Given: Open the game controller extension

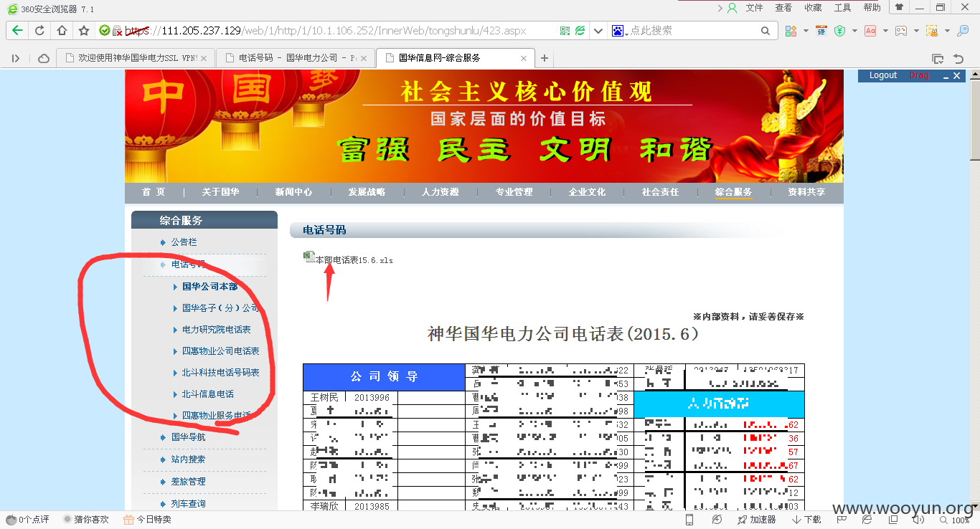Looking at the screenshot, I should click(900, 31).
